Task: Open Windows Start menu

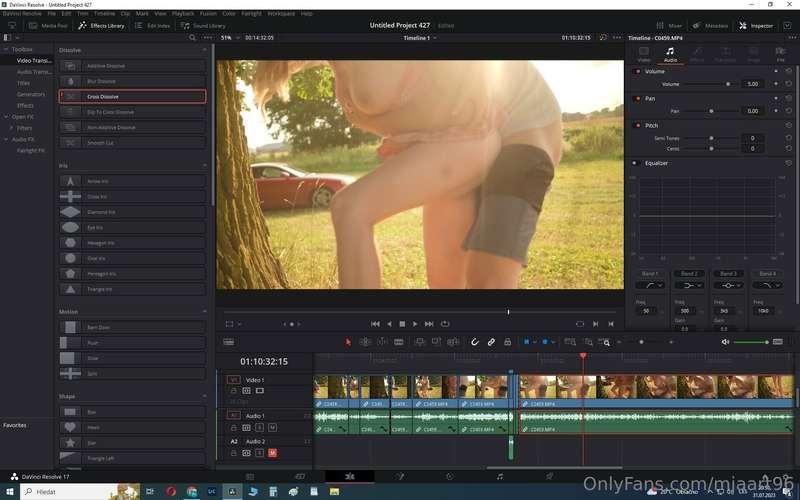Action: click(x=9, y=492)
